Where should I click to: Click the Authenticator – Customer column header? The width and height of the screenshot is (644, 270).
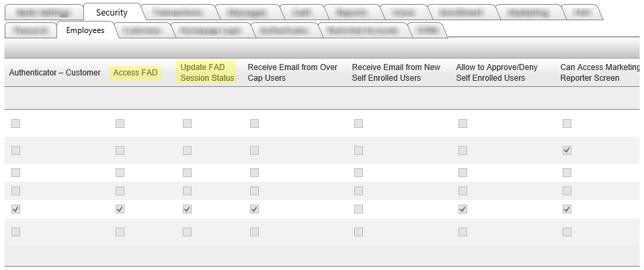coord(54,73)
